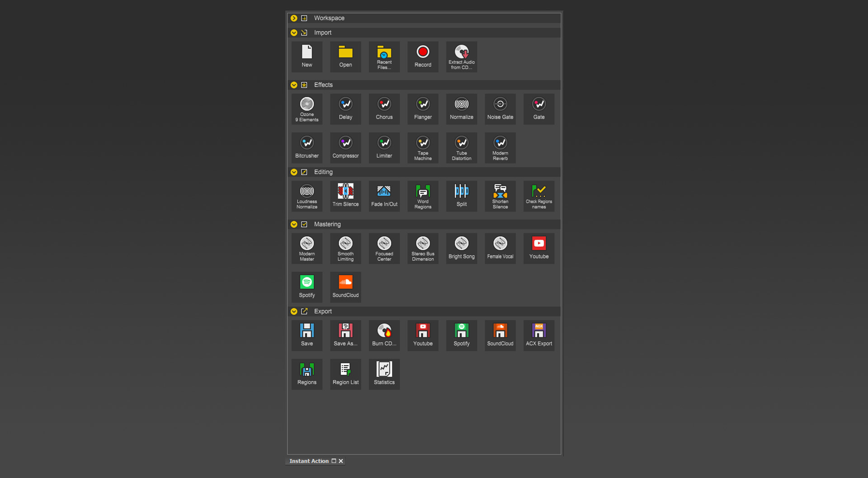Select the Instant Action tab
Viewport: 868px width, 478px height.
tap(309, 461)
